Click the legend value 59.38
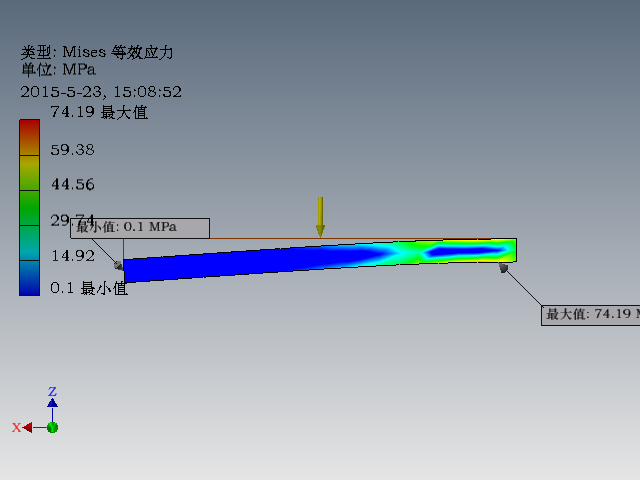 click(x=73, y=150)
